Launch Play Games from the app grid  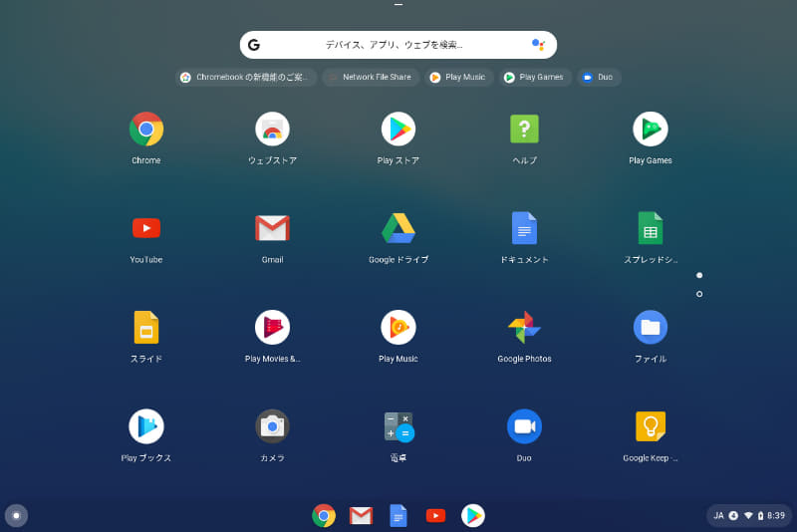(651, 130)
